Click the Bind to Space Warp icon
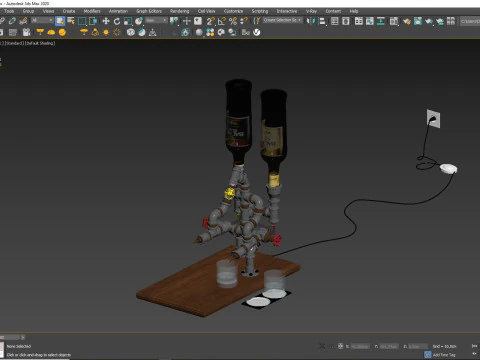480x360 pixels. (23, 21)
